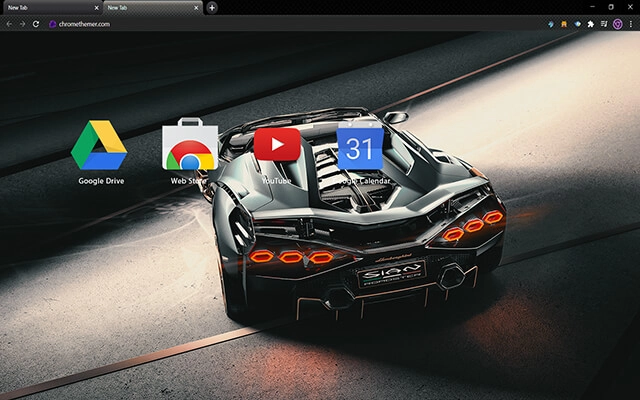Close the first New Tab

(96, 8)
